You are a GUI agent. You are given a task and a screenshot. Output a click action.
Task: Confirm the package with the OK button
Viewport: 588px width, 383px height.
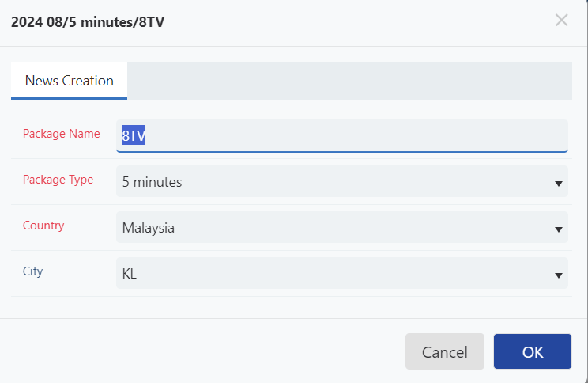click(533, 351)
